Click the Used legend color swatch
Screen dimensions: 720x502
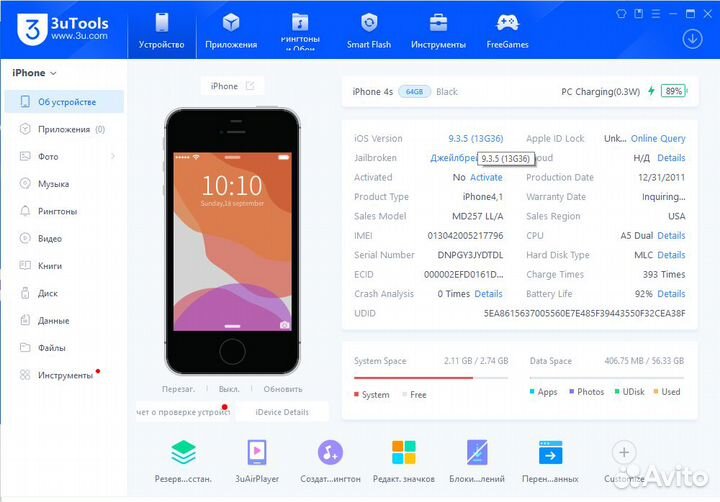click(x=656, y=392)
